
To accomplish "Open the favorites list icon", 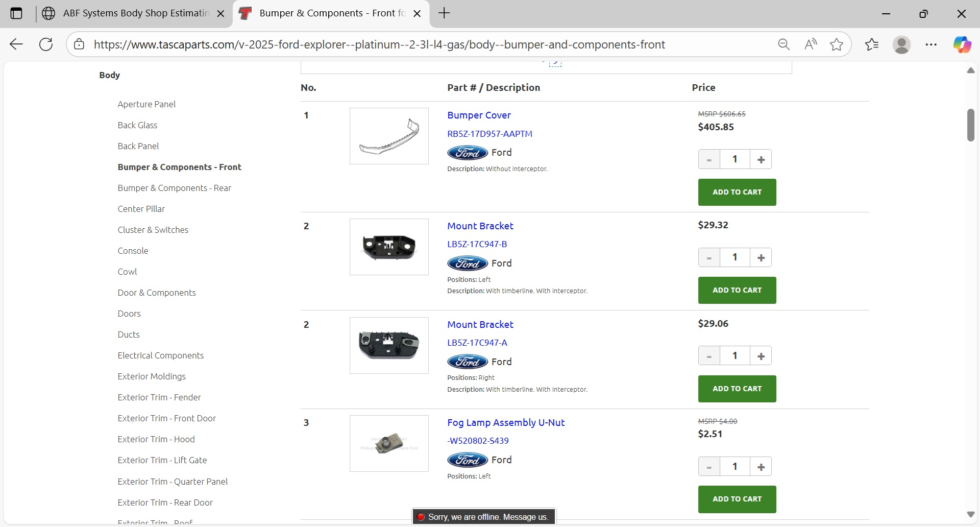I will pos(872,44).
